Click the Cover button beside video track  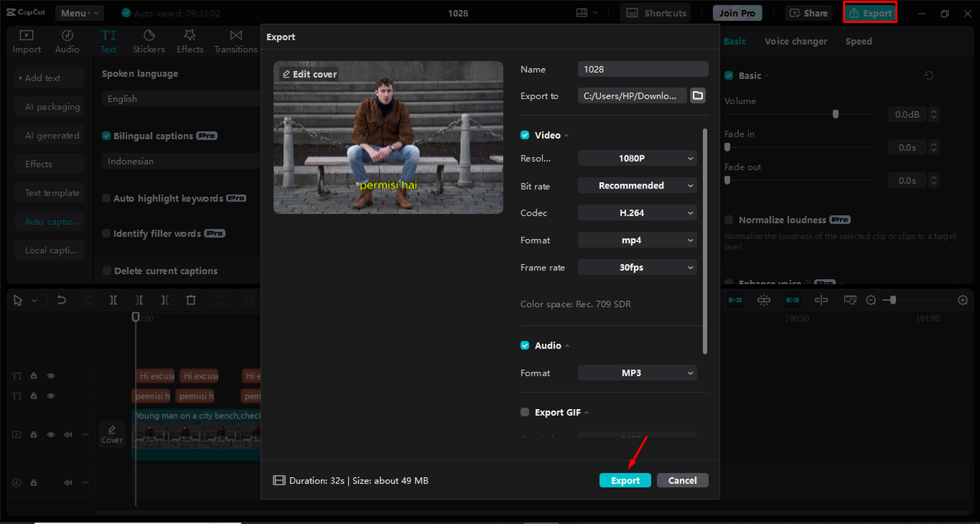pos(112,434)
